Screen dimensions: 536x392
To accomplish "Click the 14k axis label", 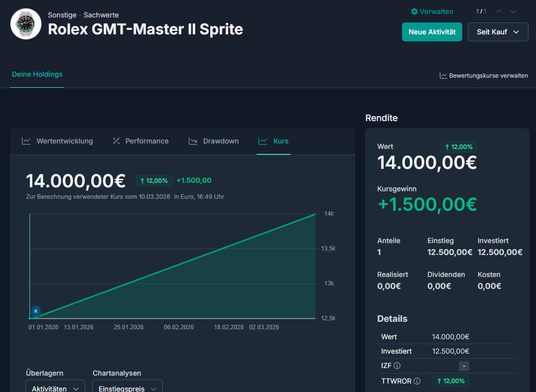I will (329, 214).
